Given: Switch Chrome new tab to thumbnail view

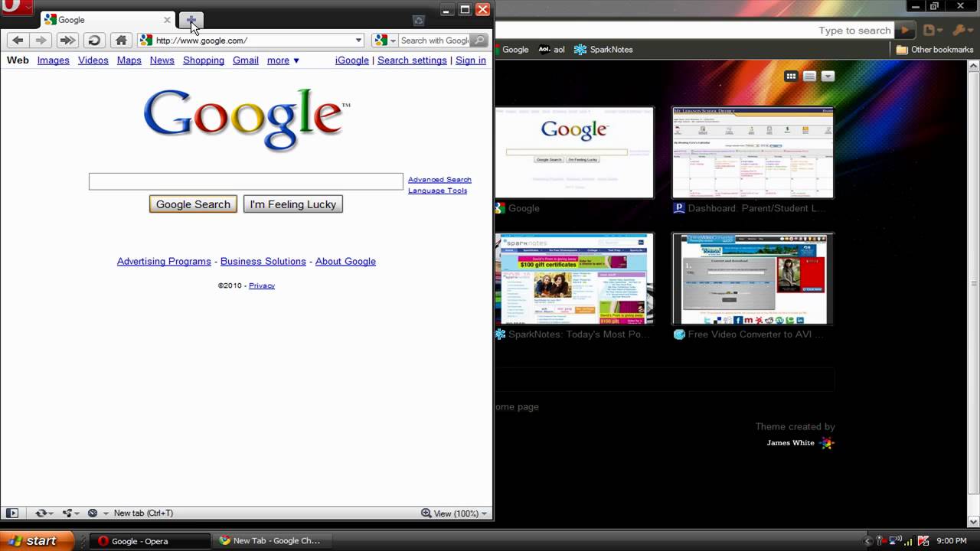Looking at the screenshot, I should [791, 77].
